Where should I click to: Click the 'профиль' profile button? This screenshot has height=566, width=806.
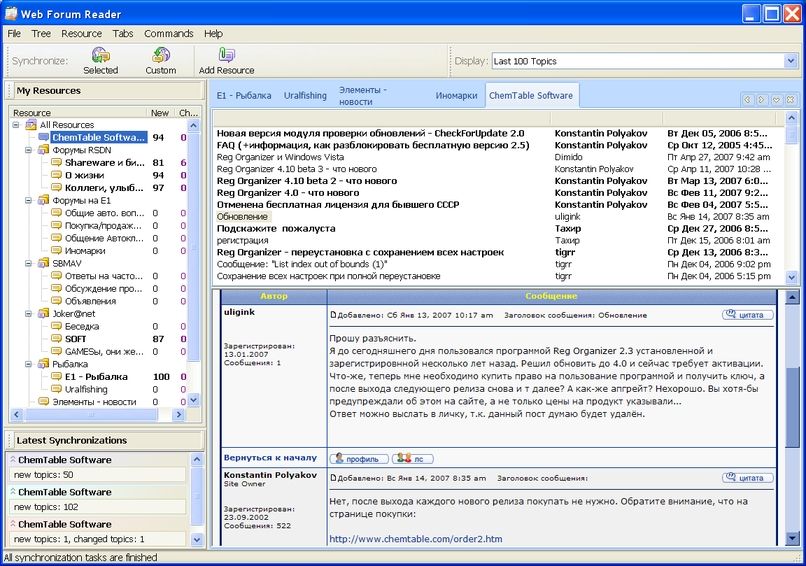tap(359, 458)
